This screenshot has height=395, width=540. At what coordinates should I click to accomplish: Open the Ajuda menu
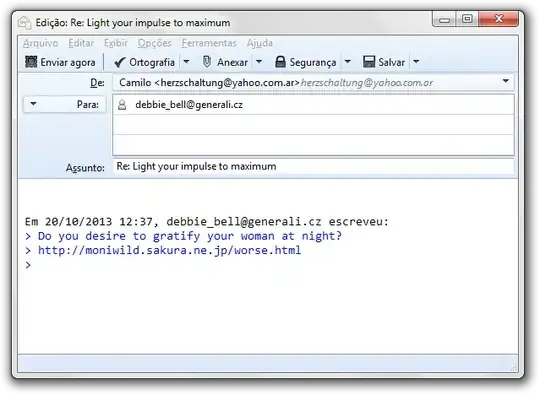(x=260, y=43)
